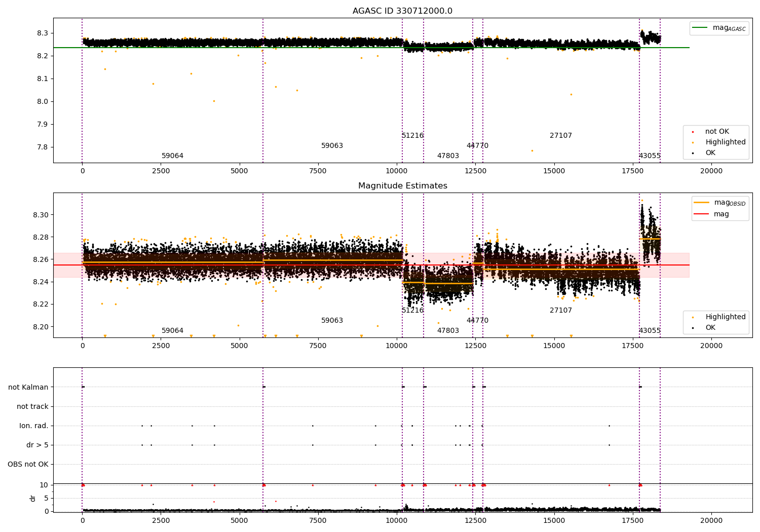Select the red 'mag' legend line
This screenshot has width=760, height=532.
(702, 214)
